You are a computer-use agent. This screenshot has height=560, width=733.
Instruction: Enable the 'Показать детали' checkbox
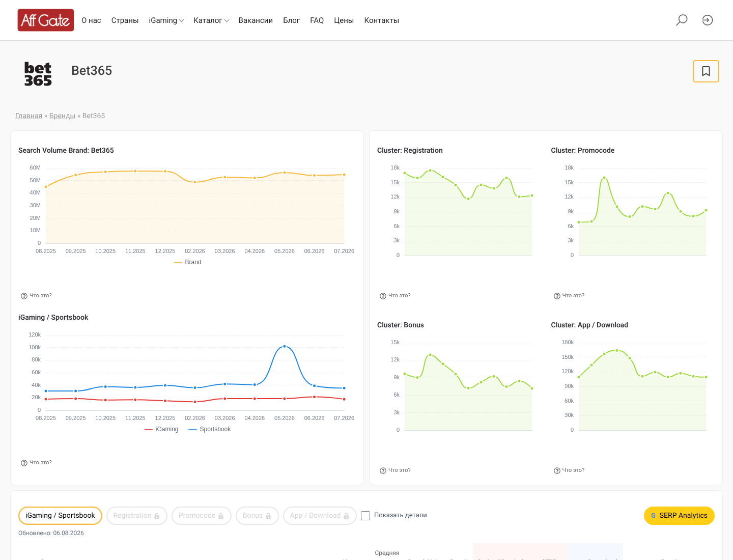pos(365,516)
